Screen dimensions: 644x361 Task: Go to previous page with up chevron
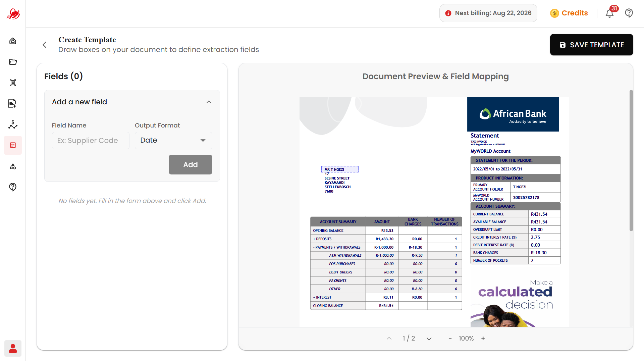click(389, 338)
